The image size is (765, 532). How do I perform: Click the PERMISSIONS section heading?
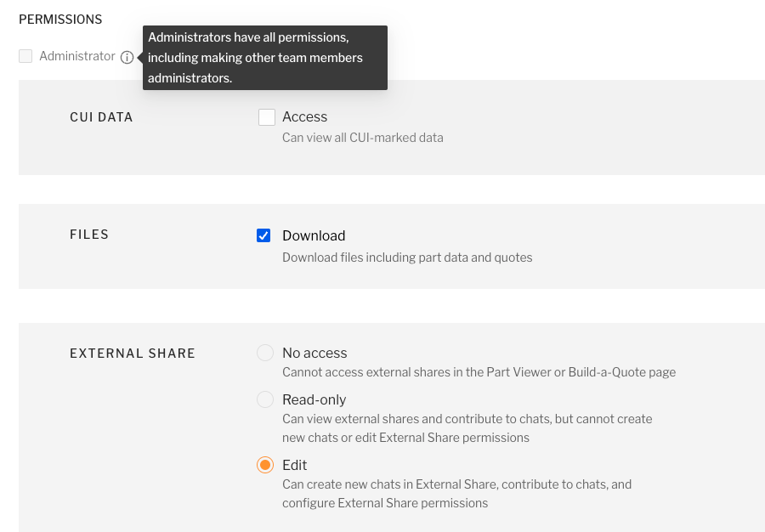tap(60, 19)
